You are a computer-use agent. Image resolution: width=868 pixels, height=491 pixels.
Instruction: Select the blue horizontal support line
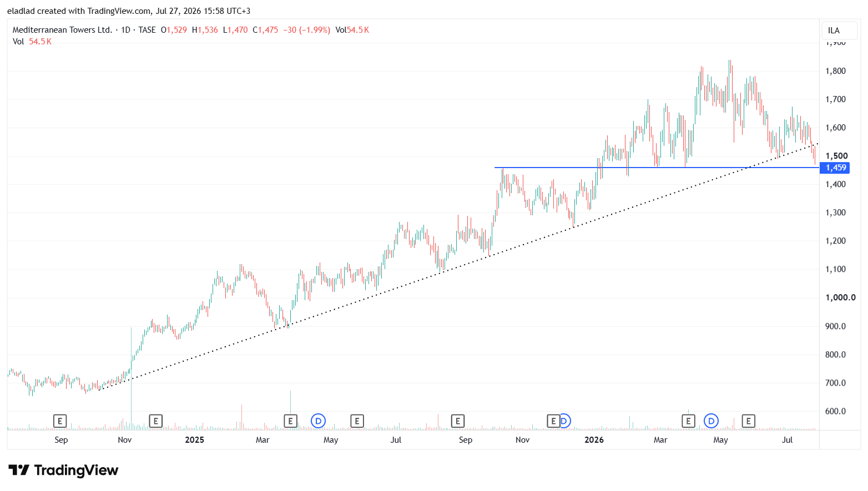pyautogui.click(x=657, y=168)
